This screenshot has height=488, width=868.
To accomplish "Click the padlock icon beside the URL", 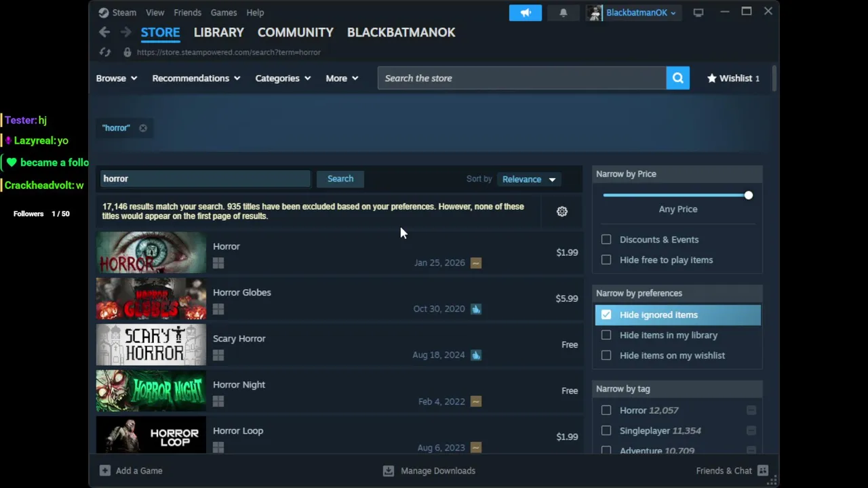I will point(127,52).
